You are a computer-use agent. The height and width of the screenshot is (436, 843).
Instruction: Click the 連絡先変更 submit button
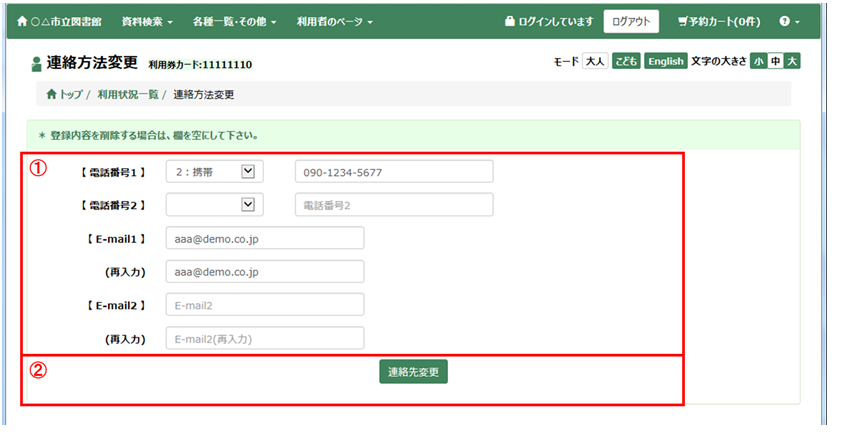pos(414,372)
